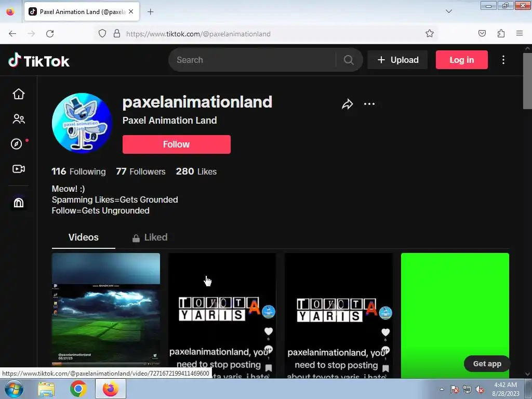Image resolution: width=532 pixels, height=399 pixels.
Task: Click the scrollbar down arrow
Action: tap(527, 374)
